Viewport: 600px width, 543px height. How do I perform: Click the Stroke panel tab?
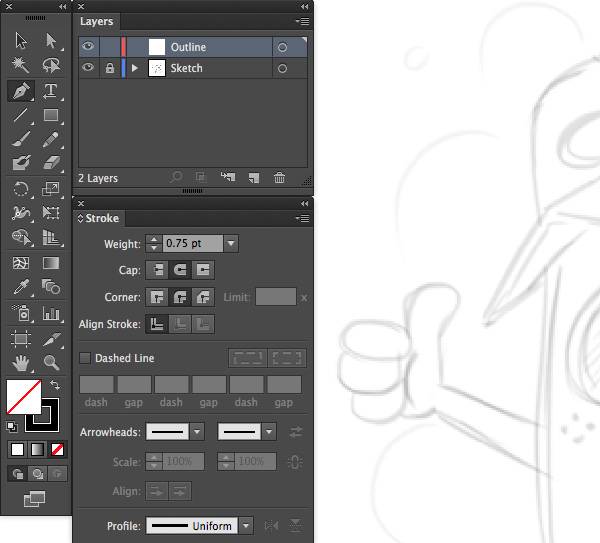(x=101, y=218)
